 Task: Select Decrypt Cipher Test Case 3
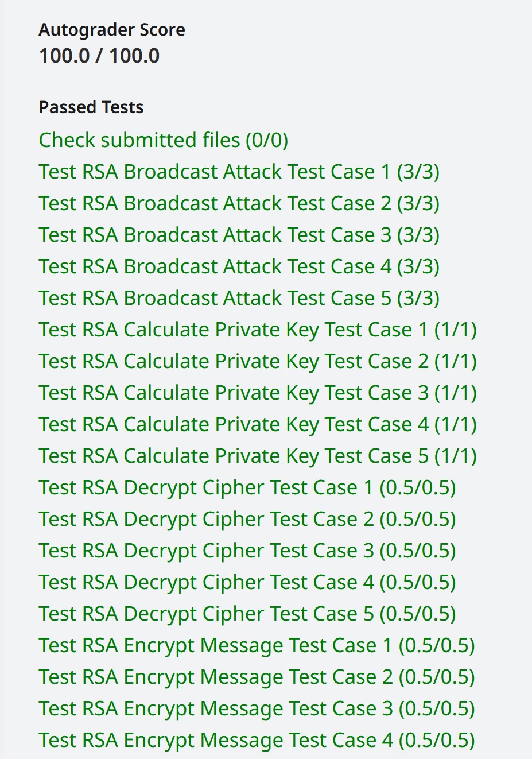[247, 551]
